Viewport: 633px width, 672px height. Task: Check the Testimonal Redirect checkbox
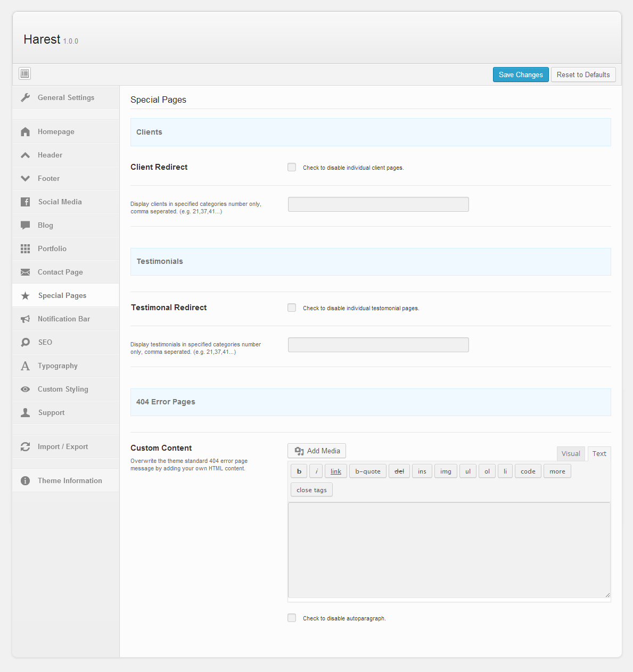tap(292, 308)
